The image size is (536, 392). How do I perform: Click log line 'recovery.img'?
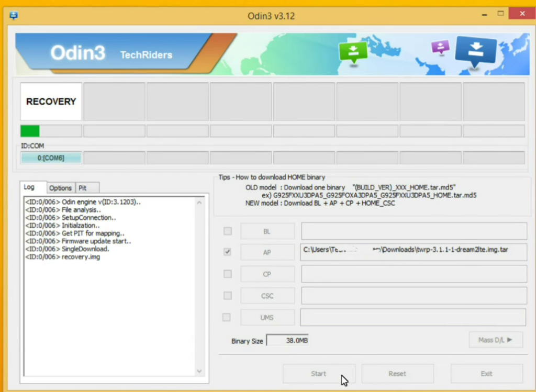63,257
